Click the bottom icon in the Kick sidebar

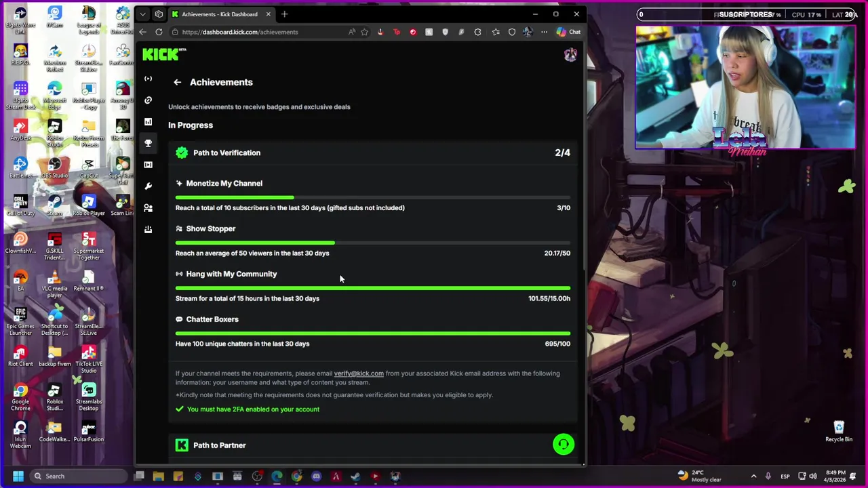coord(148,230)
